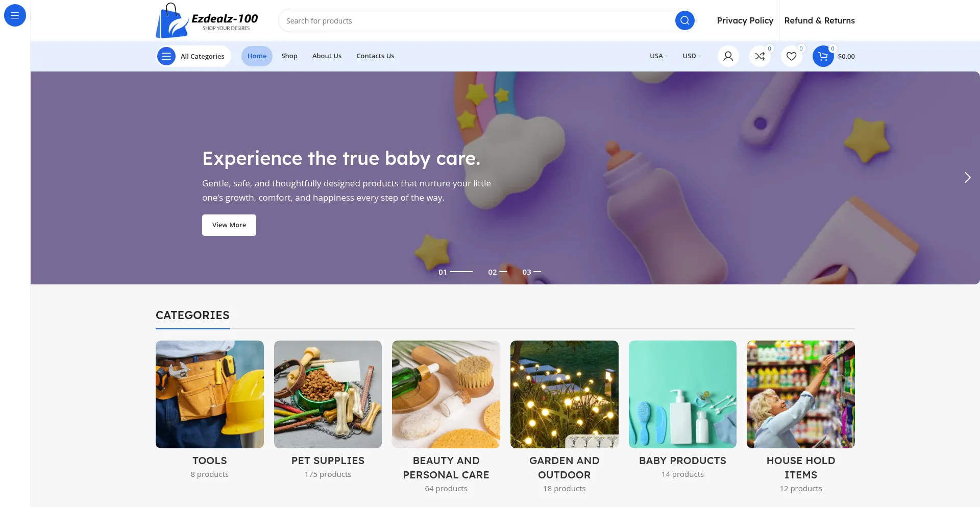Open the shopping cart icon
This screenshot has height=507, width=980.
click(x=823, y=56)
